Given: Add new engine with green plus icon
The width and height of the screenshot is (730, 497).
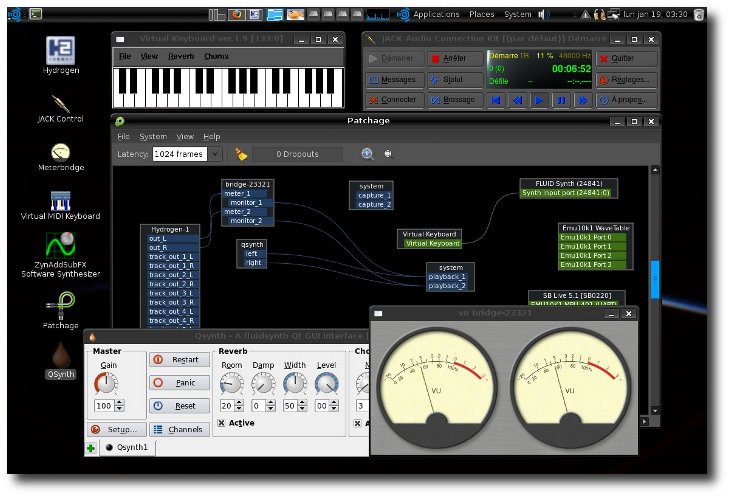Looking at the screenshot, I should (92, 447).
